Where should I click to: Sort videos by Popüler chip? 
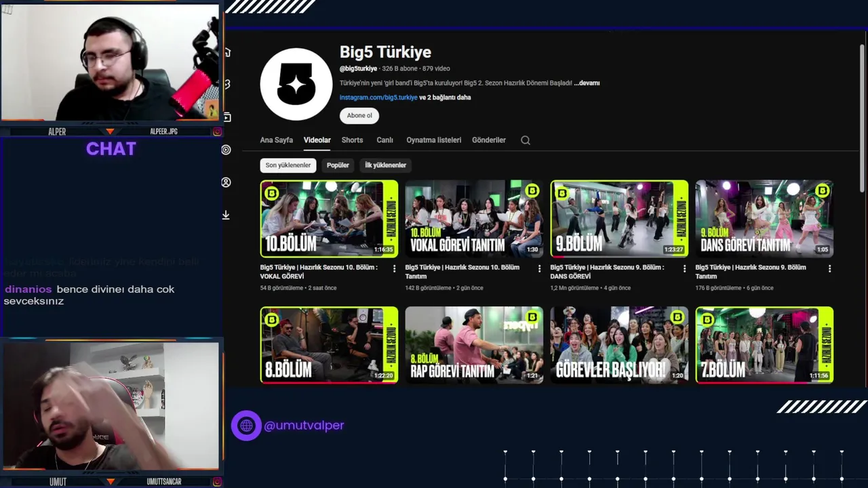[338, 165]
